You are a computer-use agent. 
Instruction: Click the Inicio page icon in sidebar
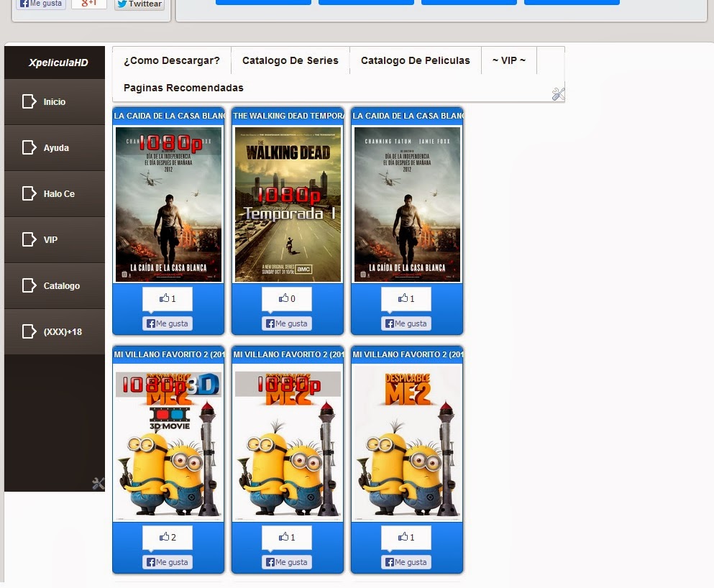pyautogui.click(x=29, y=101)
